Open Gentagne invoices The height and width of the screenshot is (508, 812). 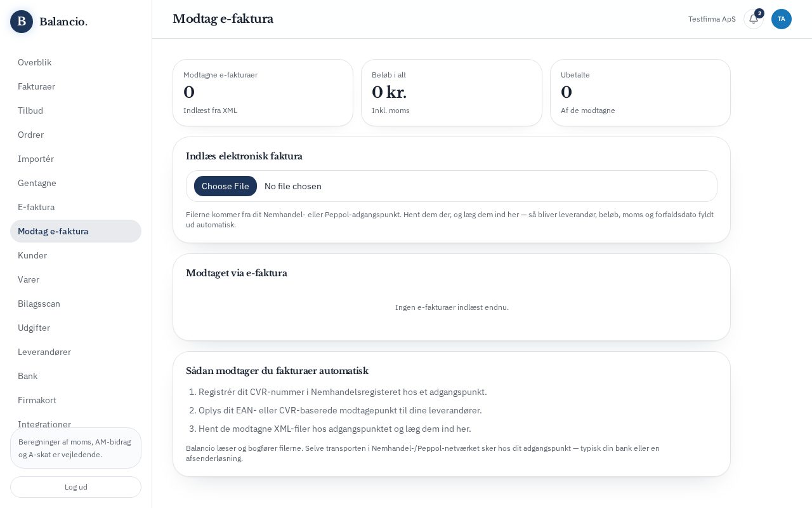click(x=75, y=183)
